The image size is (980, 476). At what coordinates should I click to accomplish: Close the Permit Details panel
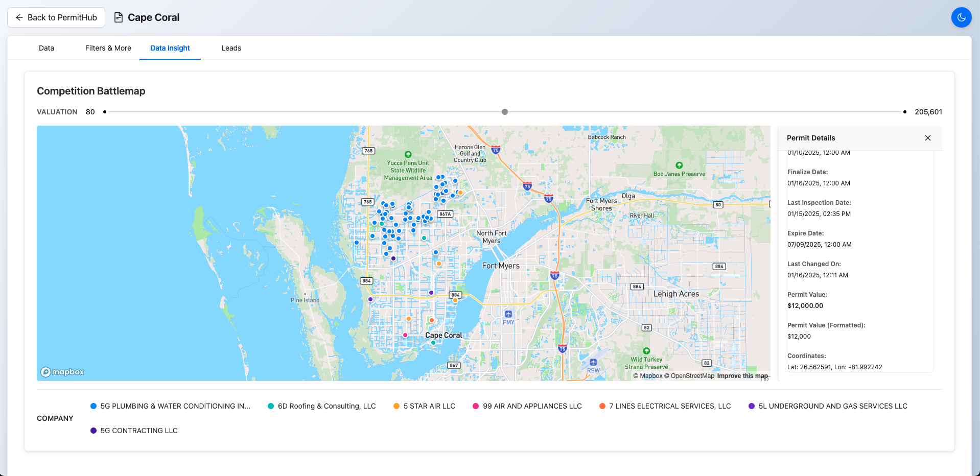(928, 138)
